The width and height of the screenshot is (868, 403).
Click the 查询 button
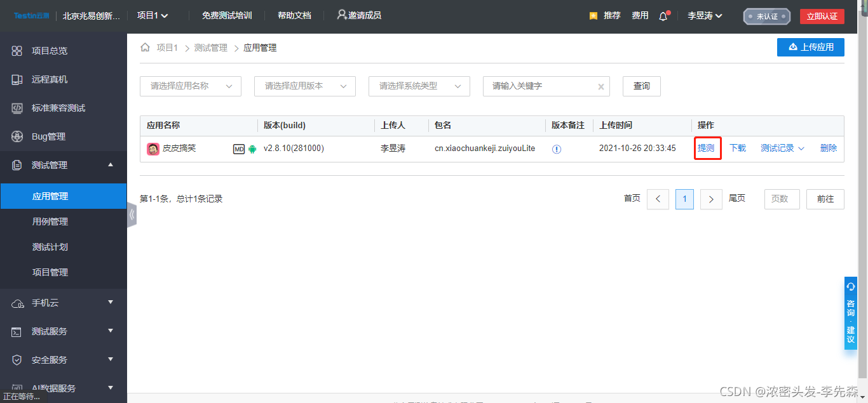(642, 86)
